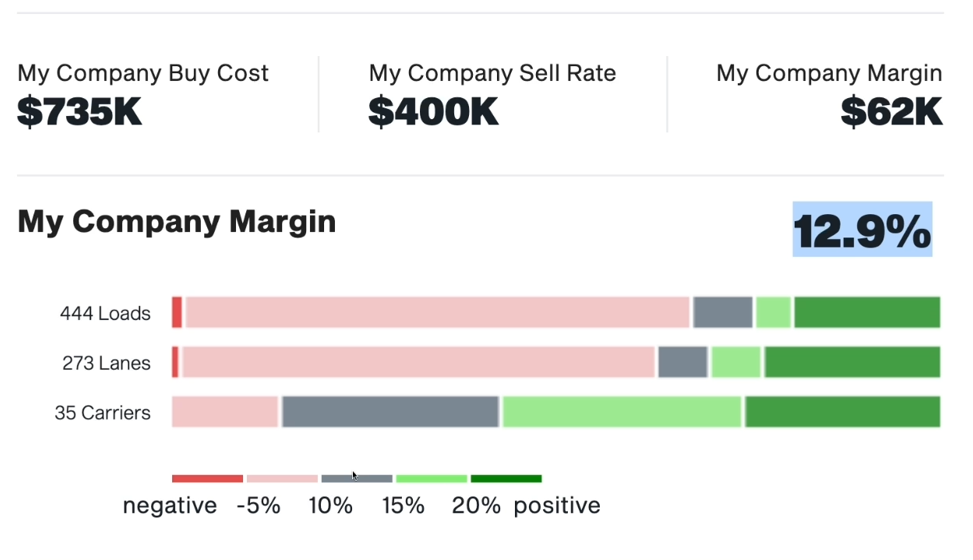The height and width of the screenshot is (560, 973).
Task: Click the light pink segment in Lanes bar
Action: click(x=418, y=362)
